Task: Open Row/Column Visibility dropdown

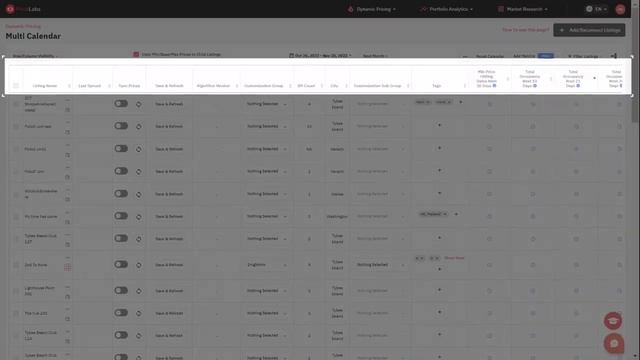Action: point(35,56)
